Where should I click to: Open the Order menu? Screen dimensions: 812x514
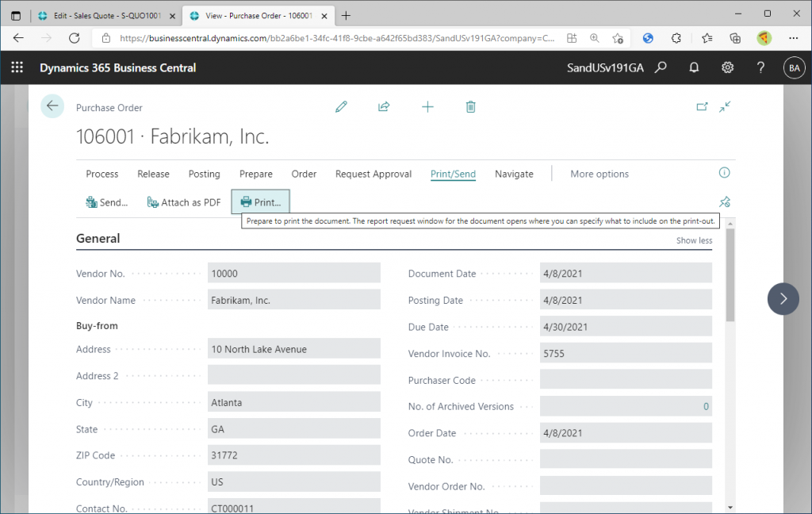304,174
